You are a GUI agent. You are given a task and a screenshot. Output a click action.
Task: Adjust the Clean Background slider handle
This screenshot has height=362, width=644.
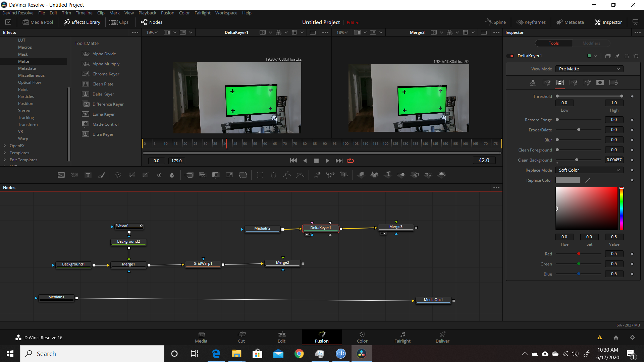tap(577, 160)
